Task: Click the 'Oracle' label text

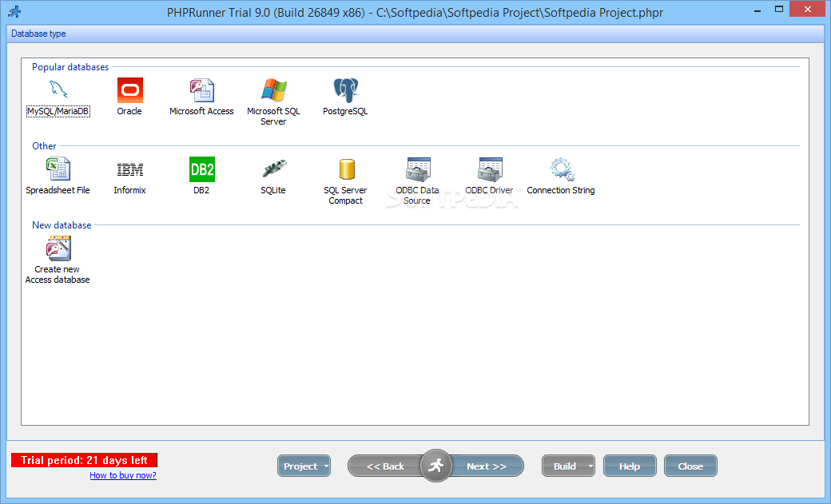Action: [129, 111]
